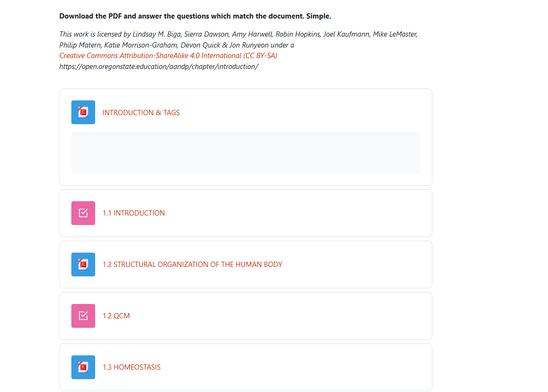548x392 pixels.
Task: Click empty space in the 1.2 Structural Organization card
Action: (x=357, y=265)
